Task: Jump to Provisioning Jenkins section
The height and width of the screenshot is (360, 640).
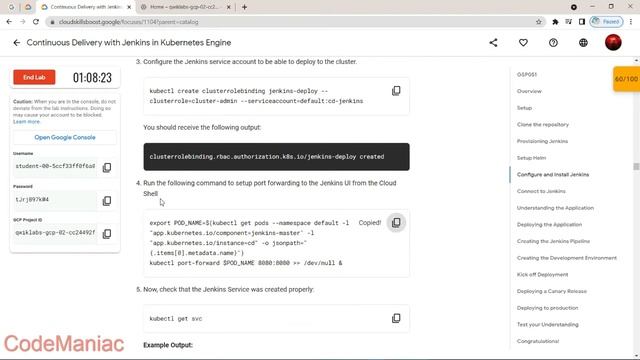Action: 542,141
